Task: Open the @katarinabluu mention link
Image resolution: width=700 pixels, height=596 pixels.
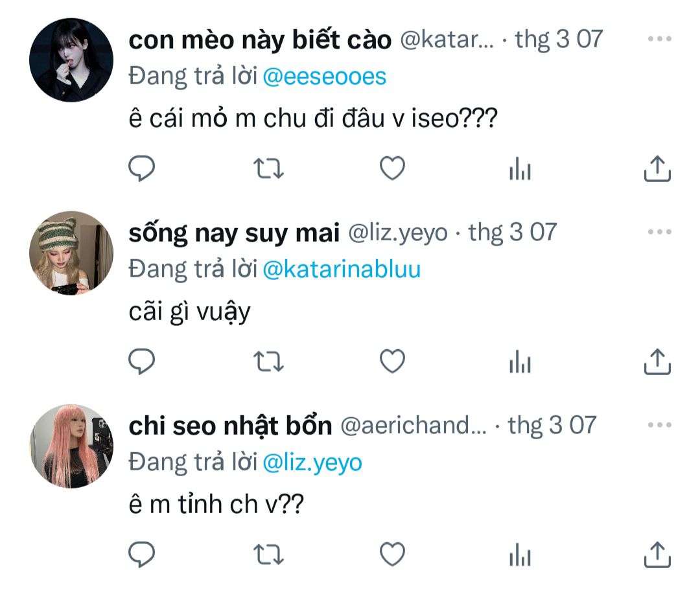Action: pyautogui.click(x=341, y=268)
